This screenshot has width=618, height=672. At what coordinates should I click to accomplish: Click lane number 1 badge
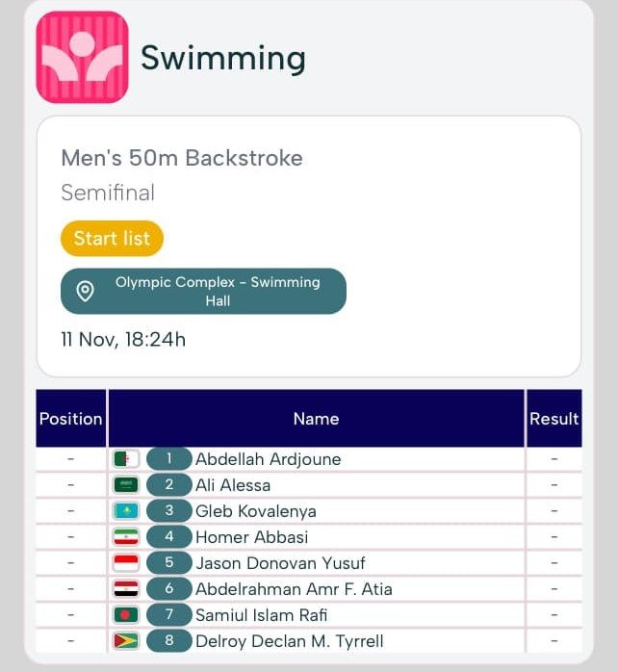(169, 459)
